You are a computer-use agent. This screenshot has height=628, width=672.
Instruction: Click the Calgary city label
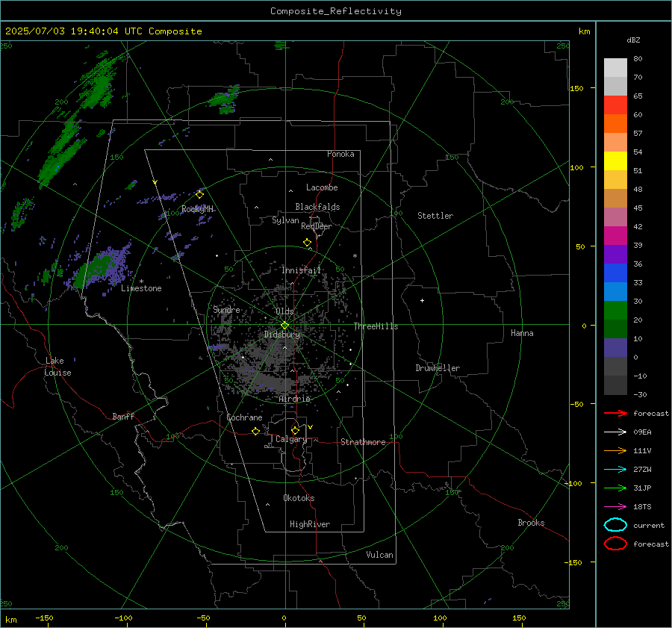click(291, 439)
